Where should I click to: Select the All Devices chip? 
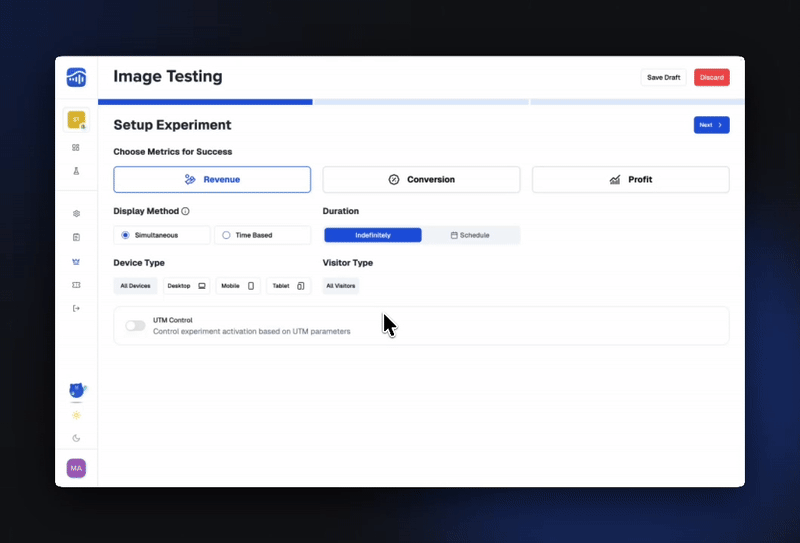[x=135, y=286]
